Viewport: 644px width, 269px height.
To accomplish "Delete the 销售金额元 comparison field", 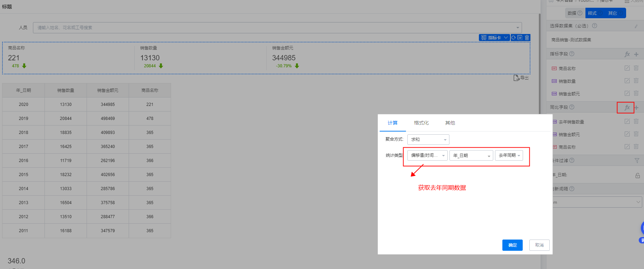I will click(x=636, y=134).
